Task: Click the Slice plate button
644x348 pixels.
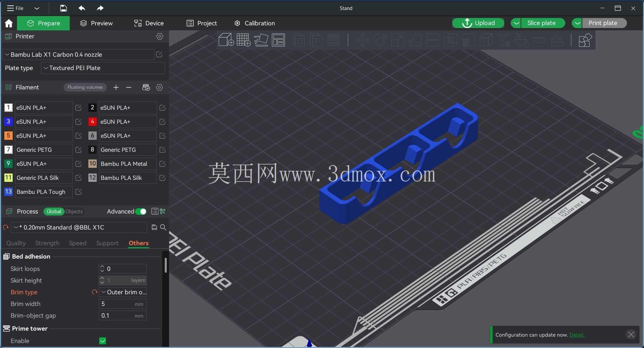Action: coord(543,23)
